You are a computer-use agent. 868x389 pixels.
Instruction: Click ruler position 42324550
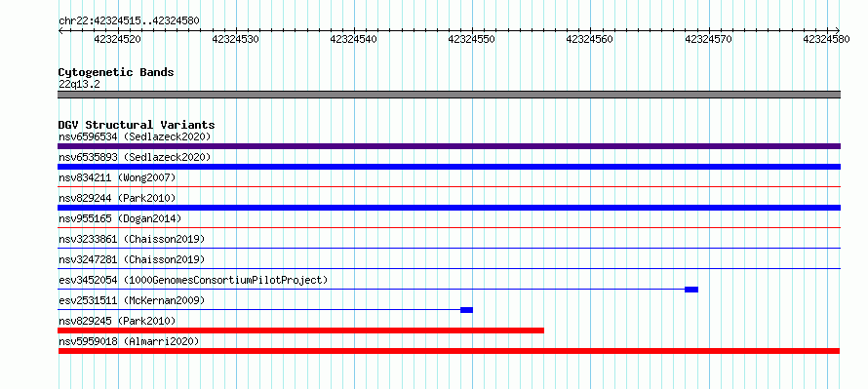point(472,39)
